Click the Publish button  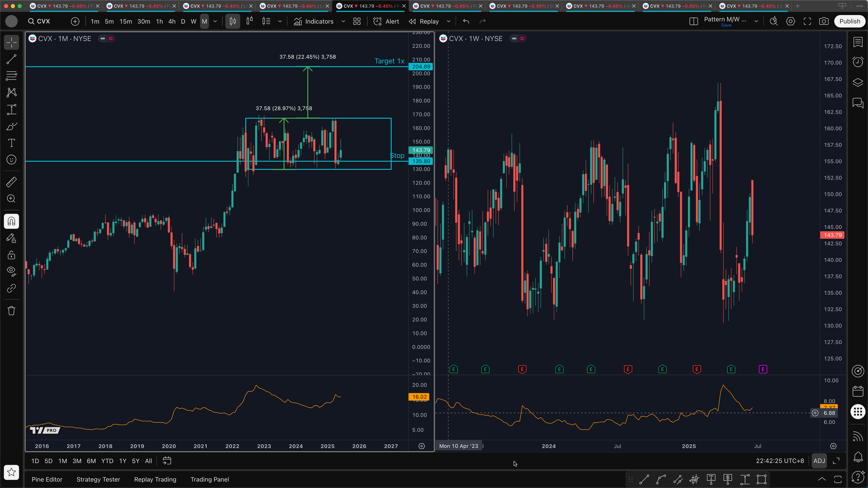click(x=849, y=21)
